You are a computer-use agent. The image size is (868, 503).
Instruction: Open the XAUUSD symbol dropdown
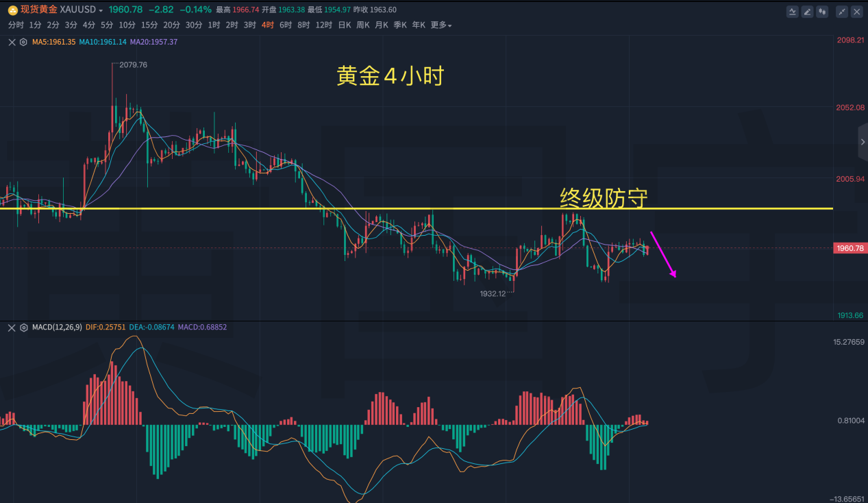[101, 11]
